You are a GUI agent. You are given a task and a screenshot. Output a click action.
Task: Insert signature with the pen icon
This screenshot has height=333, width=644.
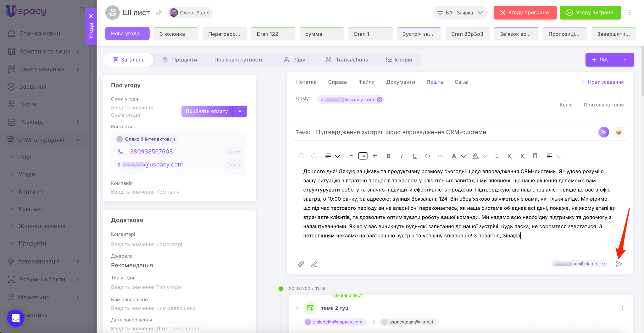click(x=314, y=264)
